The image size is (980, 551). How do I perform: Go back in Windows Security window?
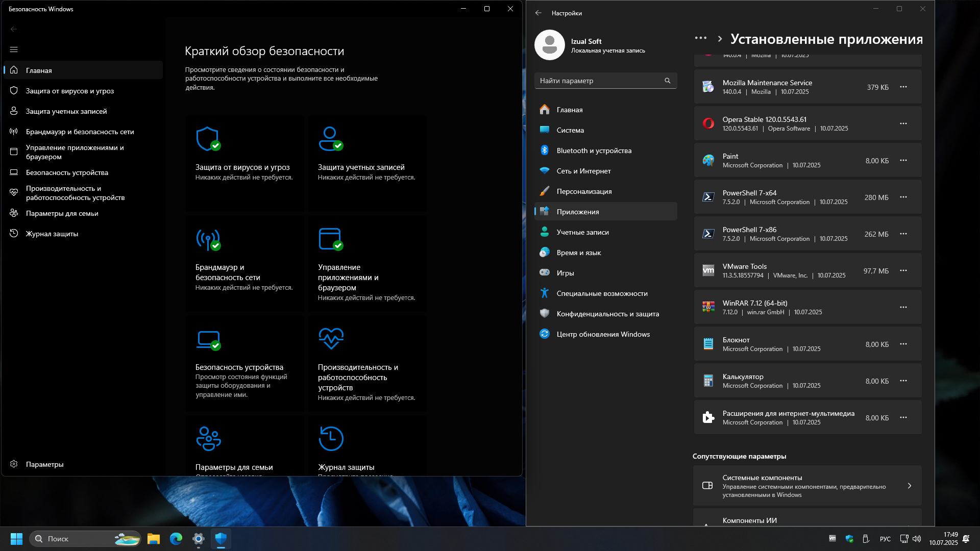tap(14, 29)
